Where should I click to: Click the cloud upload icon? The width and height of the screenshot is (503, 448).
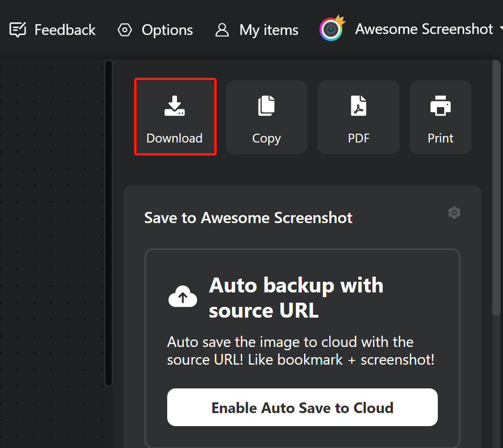183,297
